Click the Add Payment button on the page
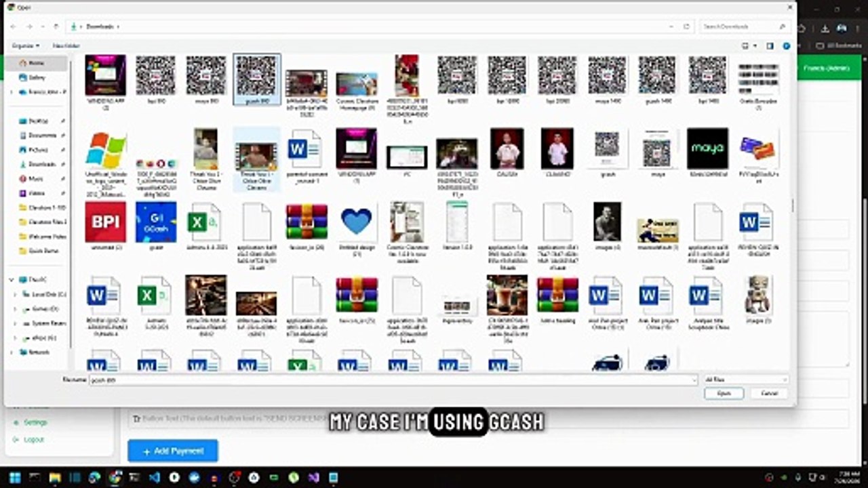Screen dimensions: 868x488 point(173,451)
